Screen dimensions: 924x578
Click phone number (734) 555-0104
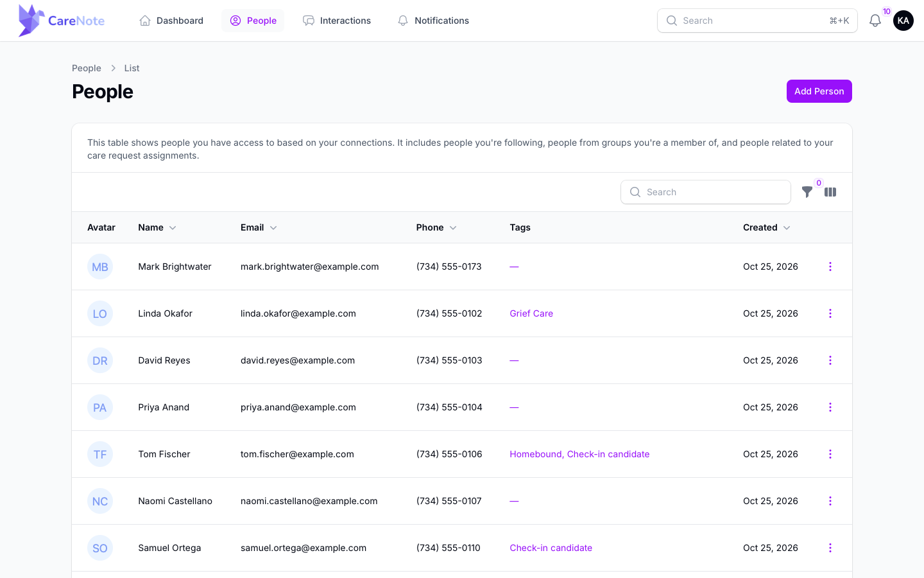pyautogui.click(x=449, y=407)
